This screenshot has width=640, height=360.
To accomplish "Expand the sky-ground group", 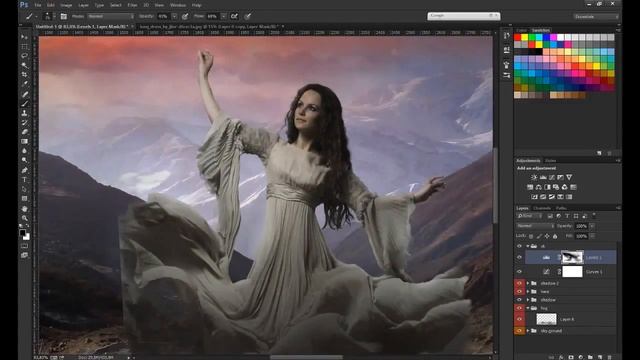I will point(528,331).
